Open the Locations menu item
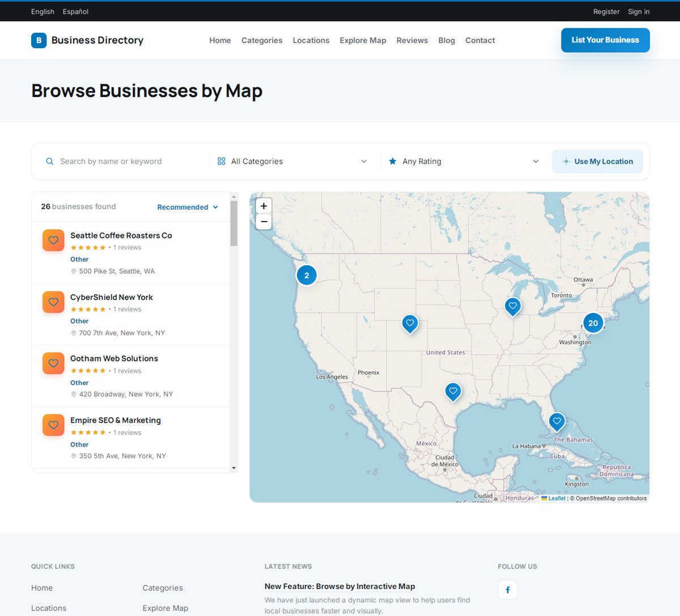 coord(311,40)
